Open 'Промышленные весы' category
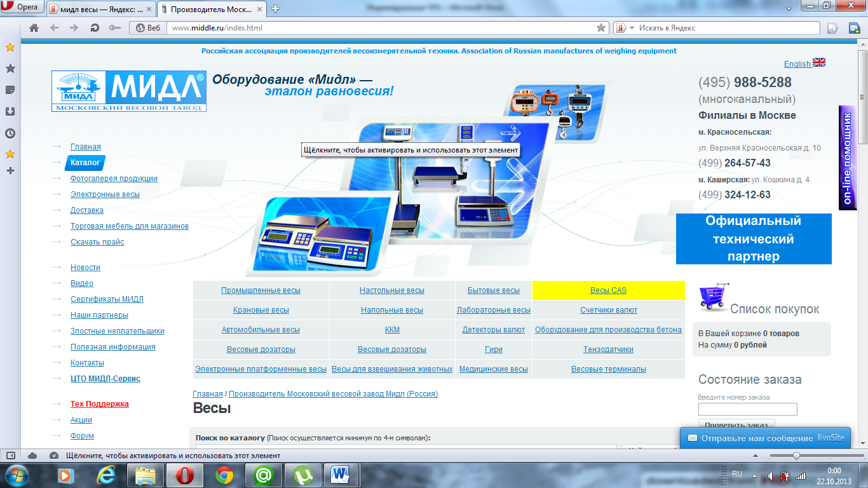Image resolution: width=868 pixels, height=488 pixels. tap(261, 290)
